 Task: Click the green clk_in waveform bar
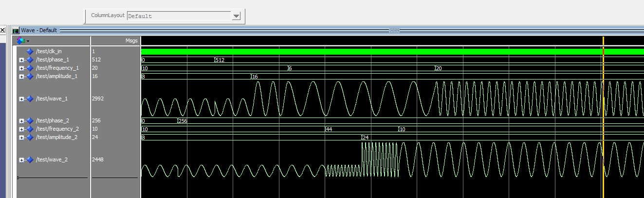click(370, 51)
